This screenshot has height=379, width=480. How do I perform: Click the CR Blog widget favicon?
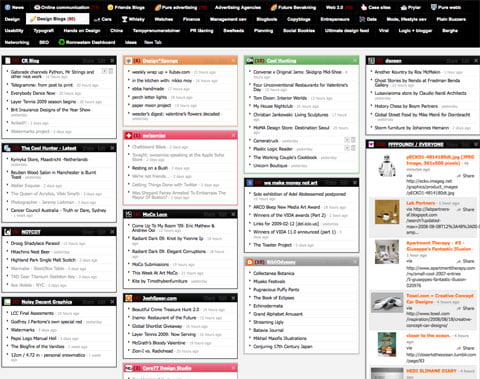click(x=8, y=61)
